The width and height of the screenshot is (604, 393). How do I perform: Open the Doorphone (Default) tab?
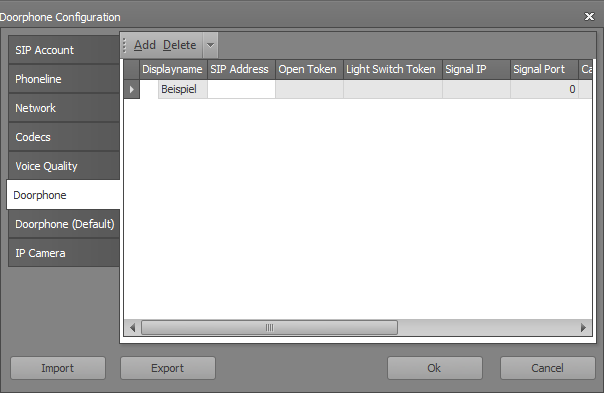click(x=64, y=224)
